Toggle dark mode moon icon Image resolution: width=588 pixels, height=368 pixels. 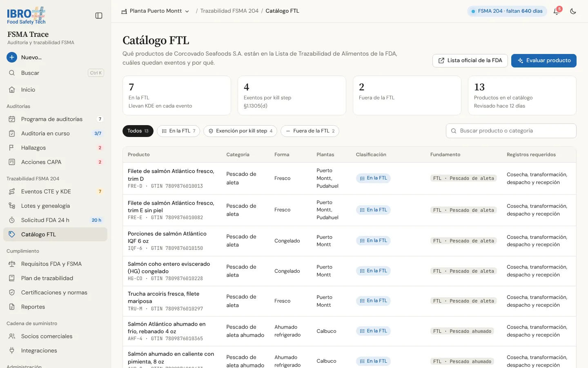[573, 11]
